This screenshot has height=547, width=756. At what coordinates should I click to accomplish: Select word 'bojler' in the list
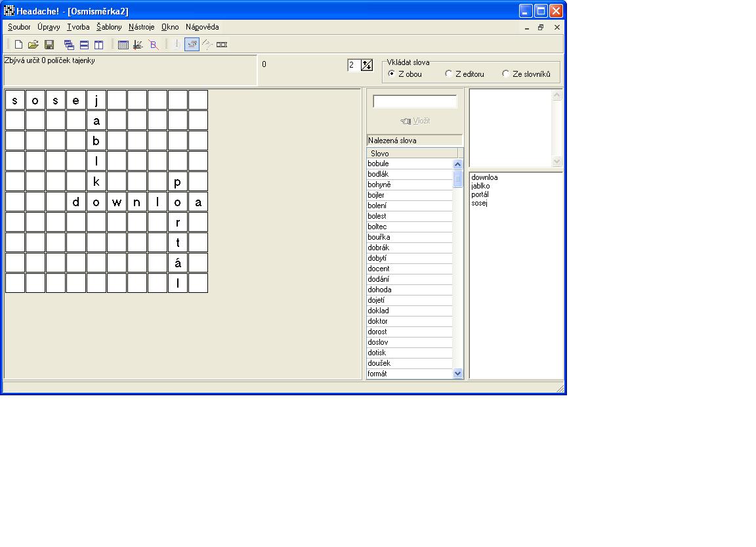[409, 196]
